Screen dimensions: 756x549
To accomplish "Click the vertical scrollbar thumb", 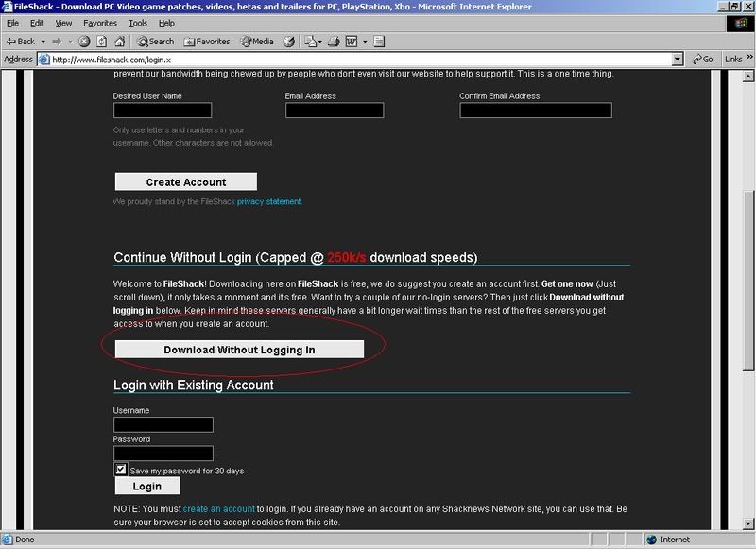I will click(747, 281).
